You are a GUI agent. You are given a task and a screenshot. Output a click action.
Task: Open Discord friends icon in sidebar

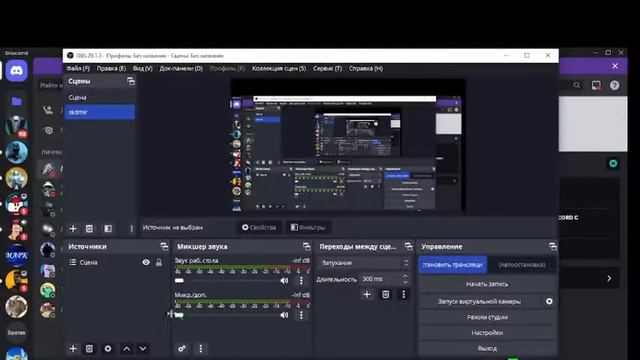[48, 110]
